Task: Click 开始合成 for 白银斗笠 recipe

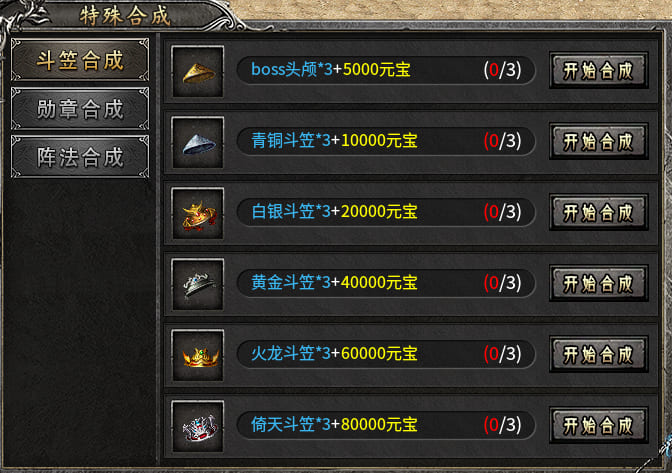Action: point(599,213)
